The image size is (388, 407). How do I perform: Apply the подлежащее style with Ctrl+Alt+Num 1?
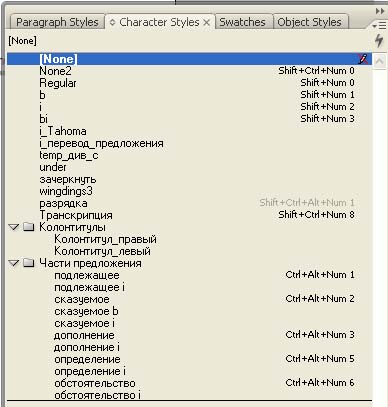tap(189, 275)
